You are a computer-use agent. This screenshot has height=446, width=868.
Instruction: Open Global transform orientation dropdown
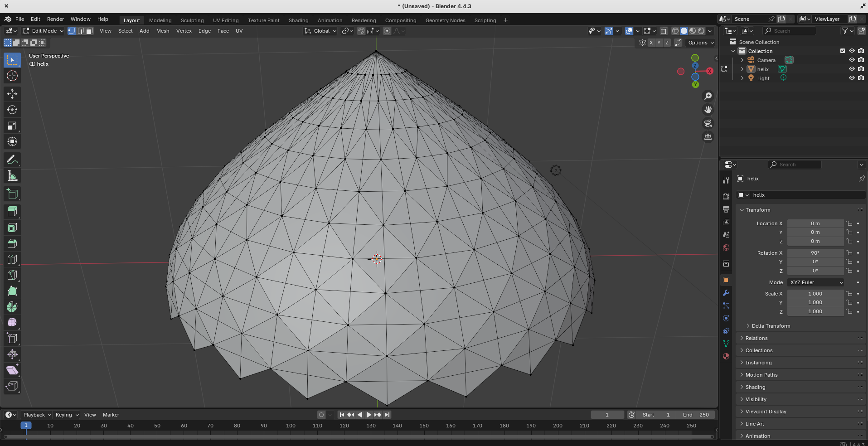coord(320,31)
